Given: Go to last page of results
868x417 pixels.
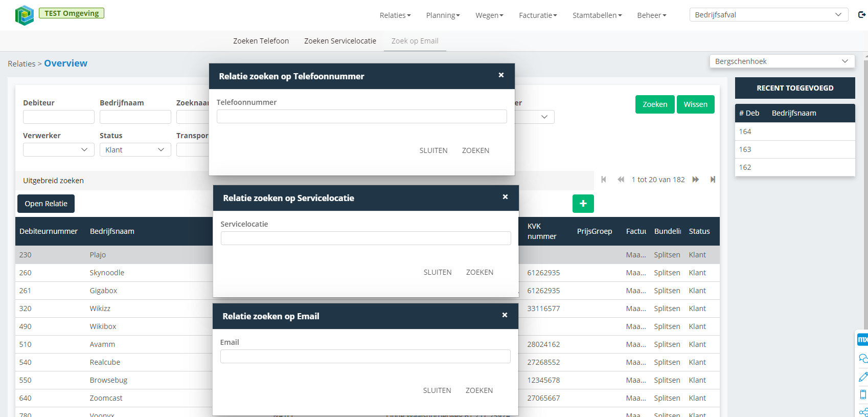Looking at the screenshot, I should pos(713,180).
